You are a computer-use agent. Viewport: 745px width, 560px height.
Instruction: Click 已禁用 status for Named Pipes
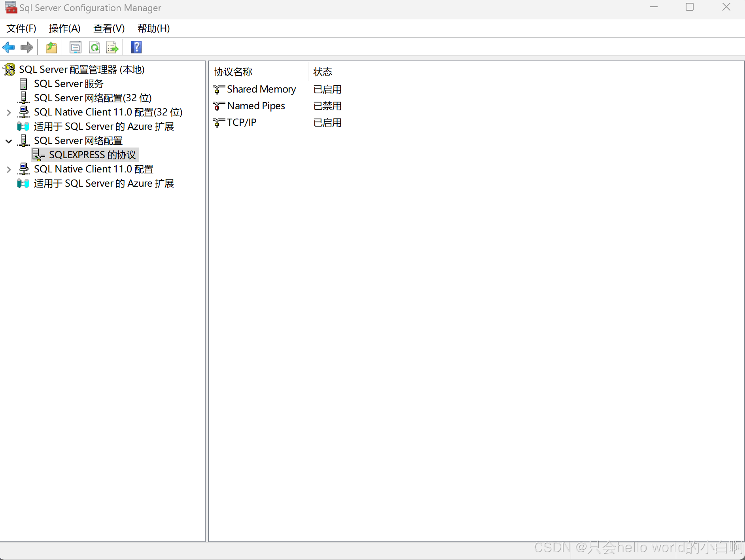click(x=327, y=106)
